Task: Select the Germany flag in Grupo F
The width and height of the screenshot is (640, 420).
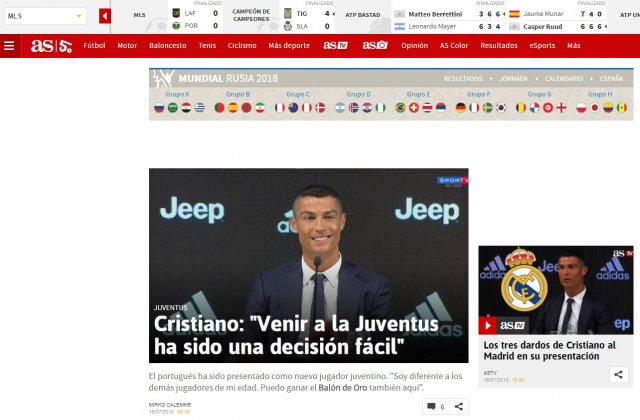Action: (461, 108)
